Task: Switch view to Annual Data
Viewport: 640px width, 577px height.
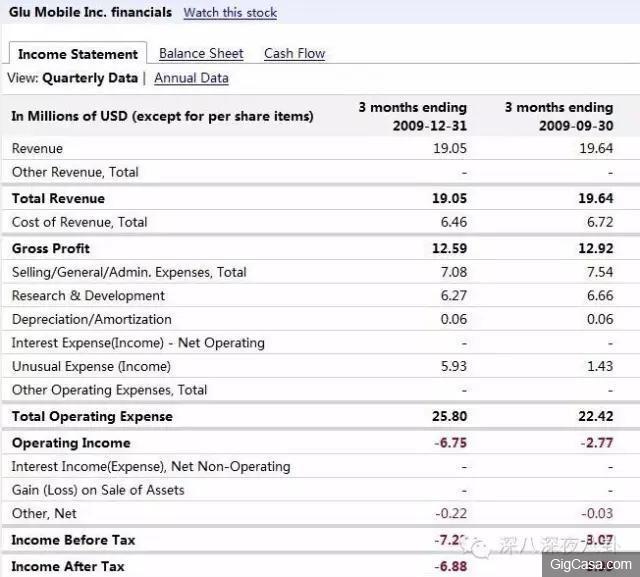Action: (191, 78)
